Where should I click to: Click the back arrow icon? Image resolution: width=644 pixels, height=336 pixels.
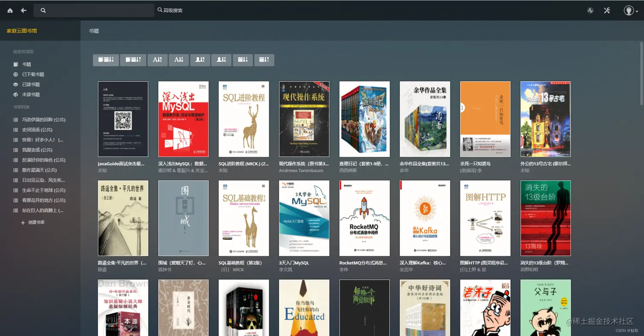[23, 10]
